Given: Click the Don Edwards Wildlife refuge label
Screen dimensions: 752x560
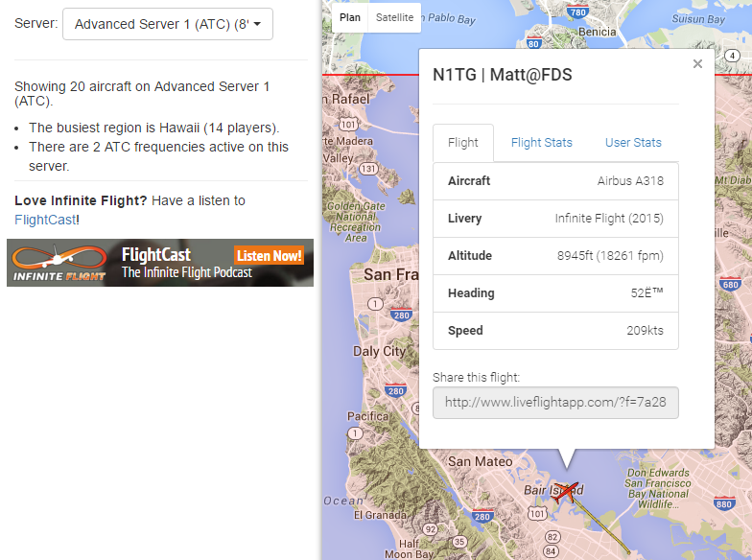Looking at the screenshot, I should point(658,489).
